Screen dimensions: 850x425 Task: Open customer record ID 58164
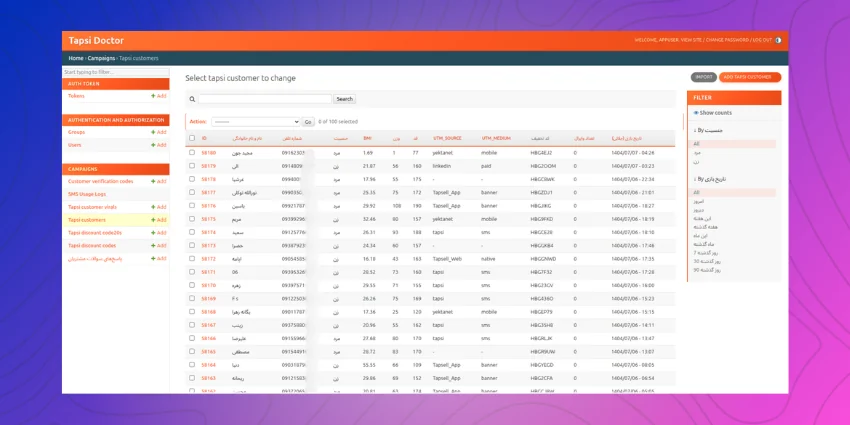pos(208,365)
